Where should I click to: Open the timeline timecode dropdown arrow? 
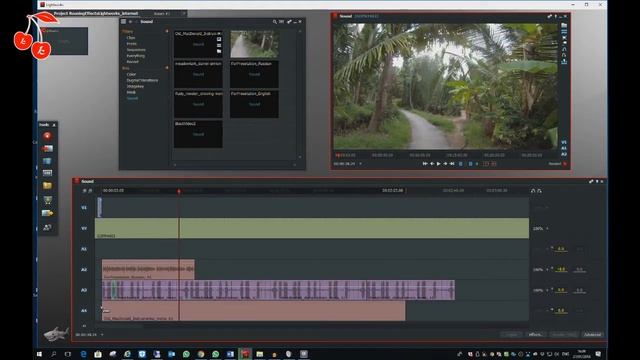[x=102, y=335]
